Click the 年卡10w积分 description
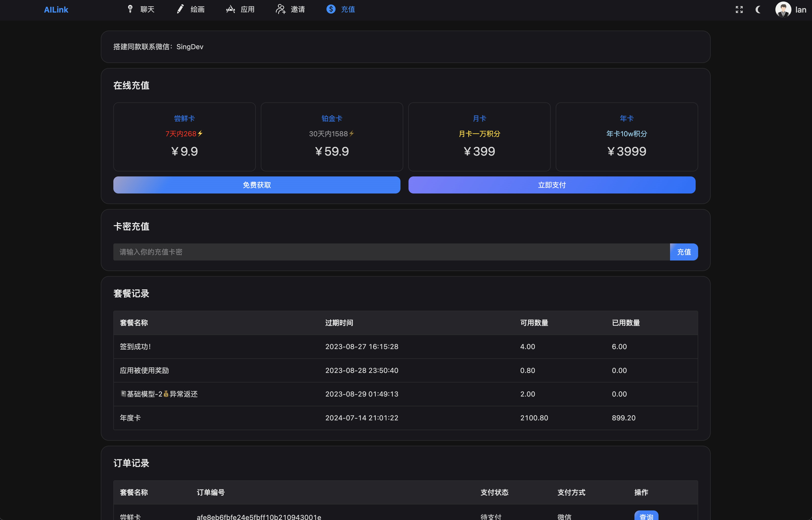The height and width of the screenshot is (520, 812). pos(627,134)
